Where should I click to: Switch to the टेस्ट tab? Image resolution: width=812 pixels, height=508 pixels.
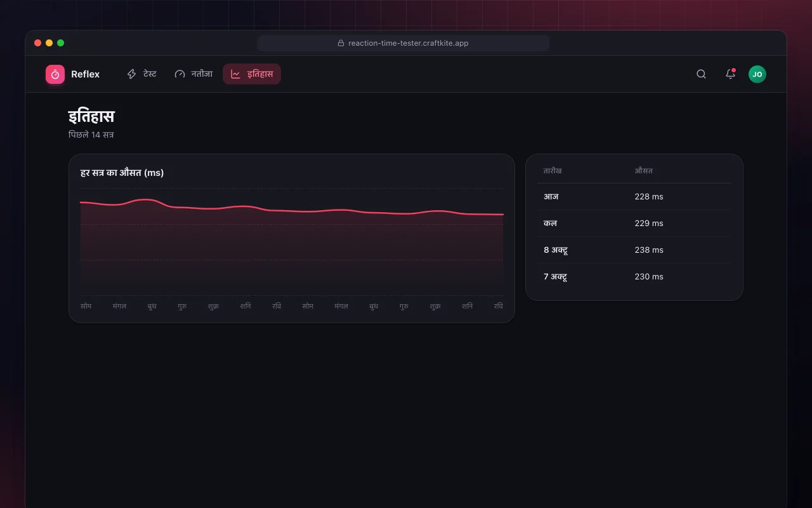pos(141,74)
